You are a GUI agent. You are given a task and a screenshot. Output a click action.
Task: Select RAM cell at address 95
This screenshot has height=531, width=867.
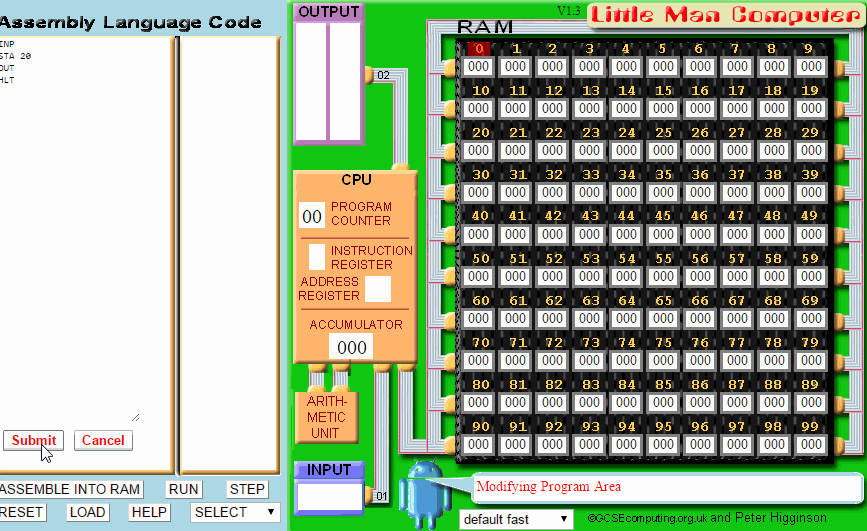click(x=663, y=445)
